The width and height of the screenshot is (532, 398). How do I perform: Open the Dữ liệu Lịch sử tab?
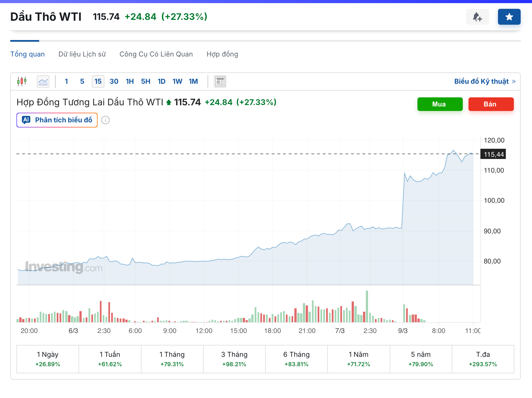tap(82, 54)
